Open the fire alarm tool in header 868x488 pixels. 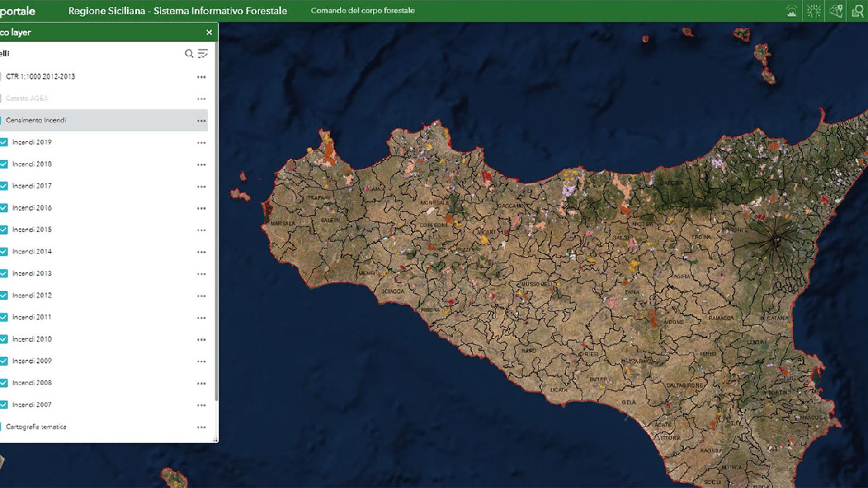click(792, 11)
